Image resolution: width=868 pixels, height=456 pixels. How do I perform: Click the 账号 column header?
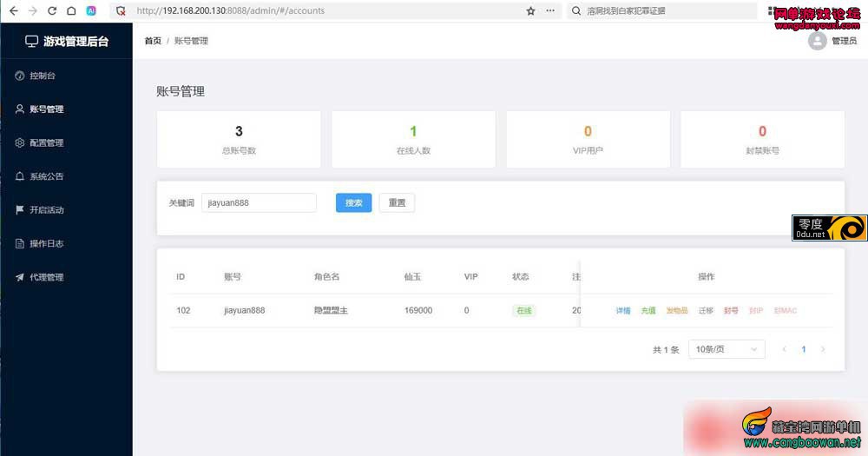point(233,276)
